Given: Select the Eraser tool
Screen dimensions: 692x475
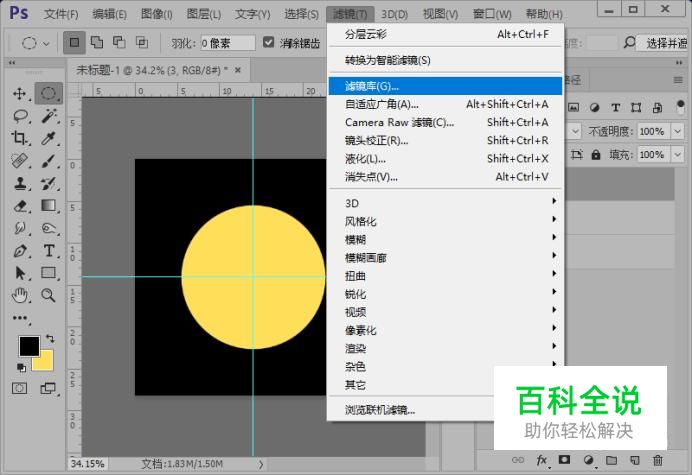Looking at the screenshot, I should (20, 206).
